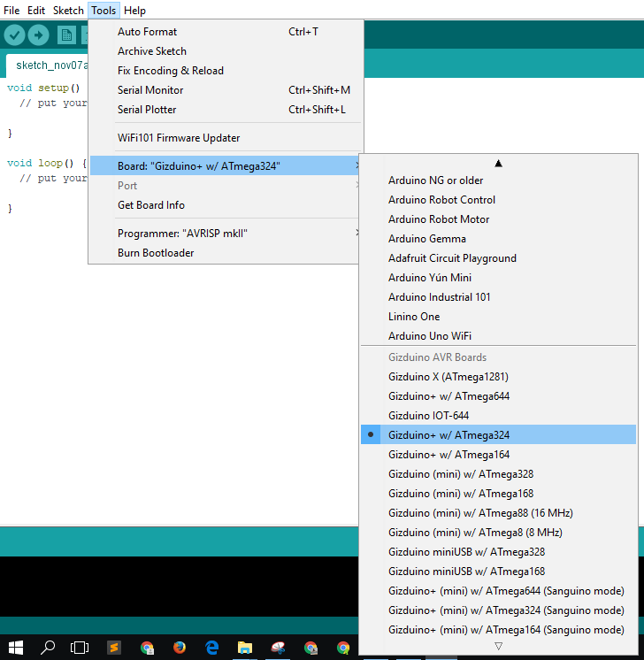The image size is (644, 660).
Task: Click the void setup() code line
Action: (x=43, y=88)
